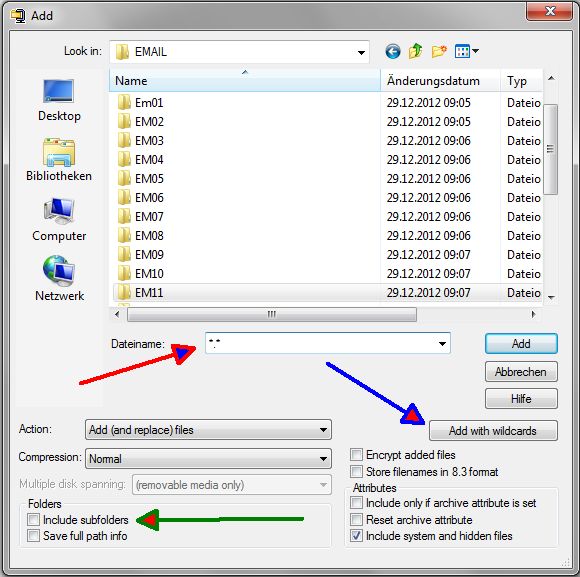The width and height of the screenshot is (580, 577).
Task: Uncheck Include system and hidden files
Action: point(357,536)
